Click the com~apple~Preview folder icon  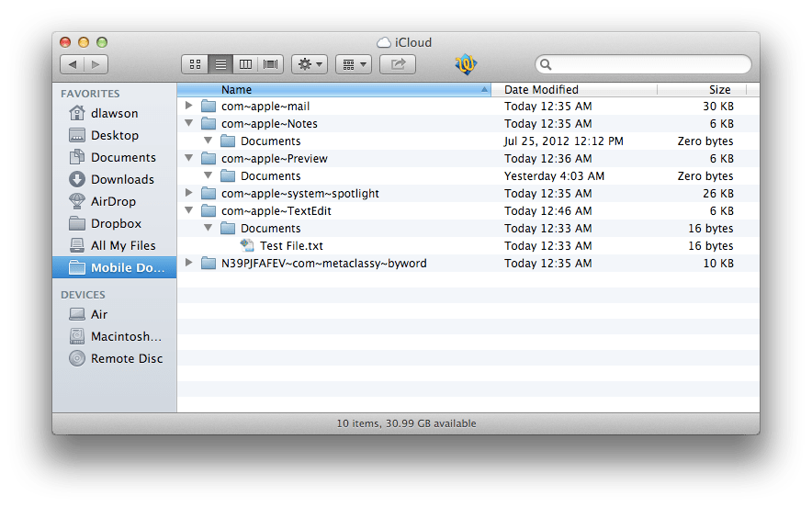(x=209, y=159)
